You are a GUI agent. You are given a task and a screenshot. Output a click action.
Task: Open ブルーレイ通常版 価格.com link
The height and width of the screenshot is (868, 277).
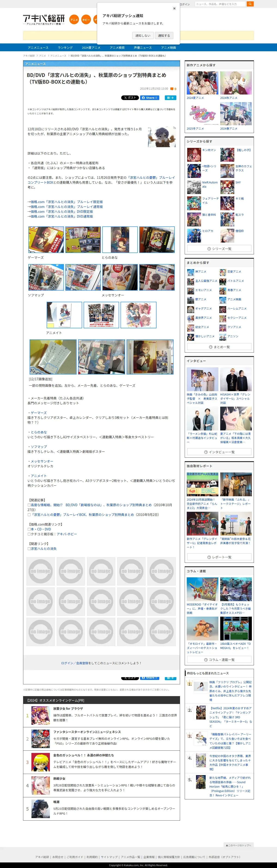(67, 207)
